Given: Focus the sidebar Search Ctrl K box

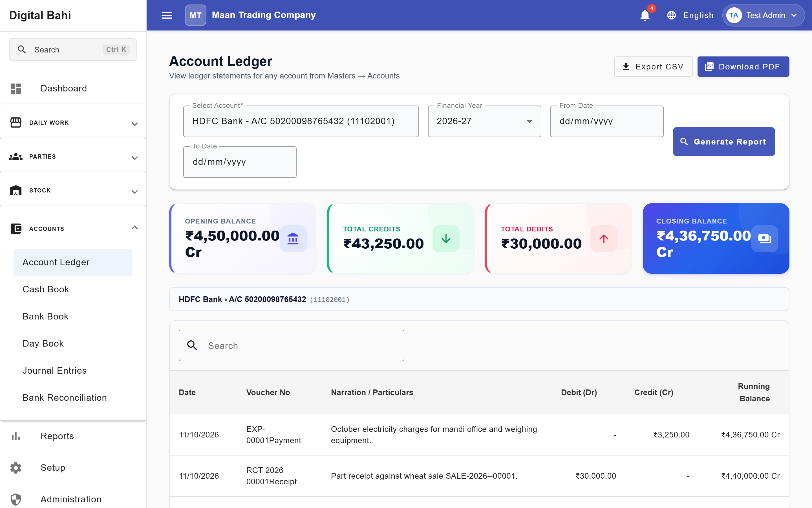Looking at the screenshot, I should tap(73, 49).
